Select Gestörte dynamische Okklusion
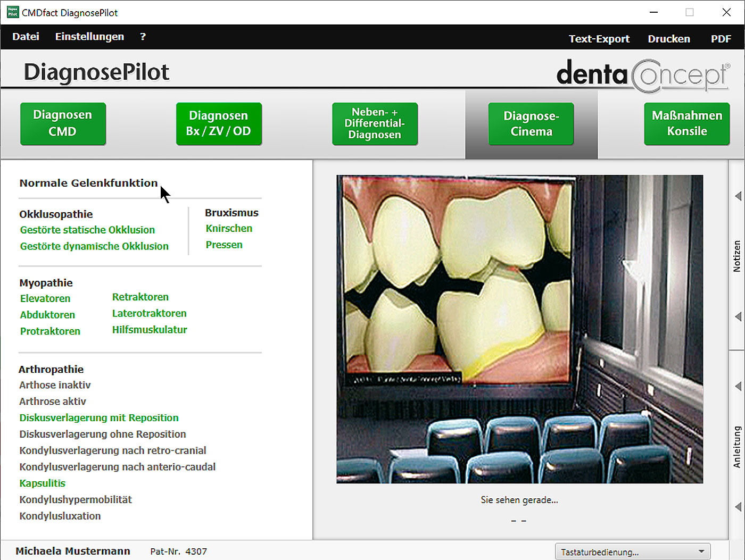Image resolution: width=745 pixels, height=560 pixels. (94, 246)
